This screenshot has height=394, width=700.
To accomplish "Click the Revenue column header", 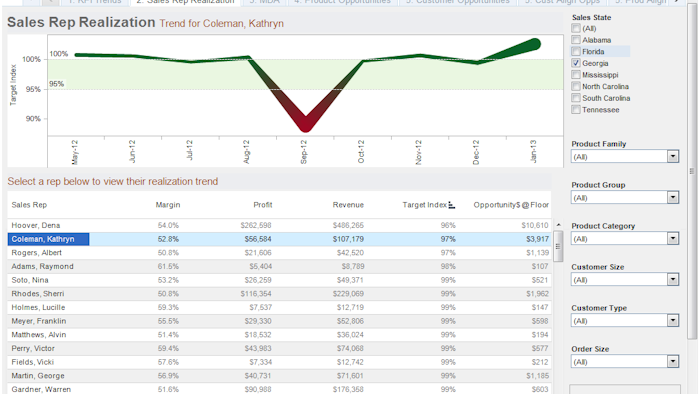I will coord(348,205).
